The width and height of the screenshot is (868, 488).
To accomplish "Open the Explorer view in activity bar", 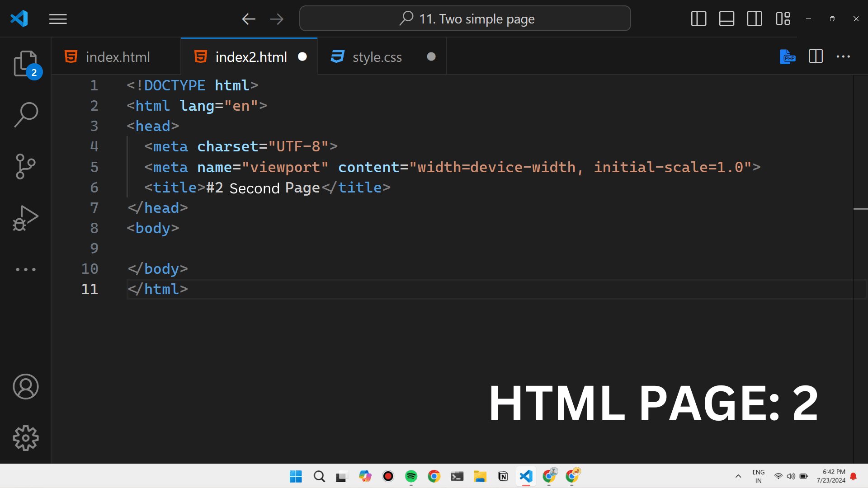I will [26, 64].
